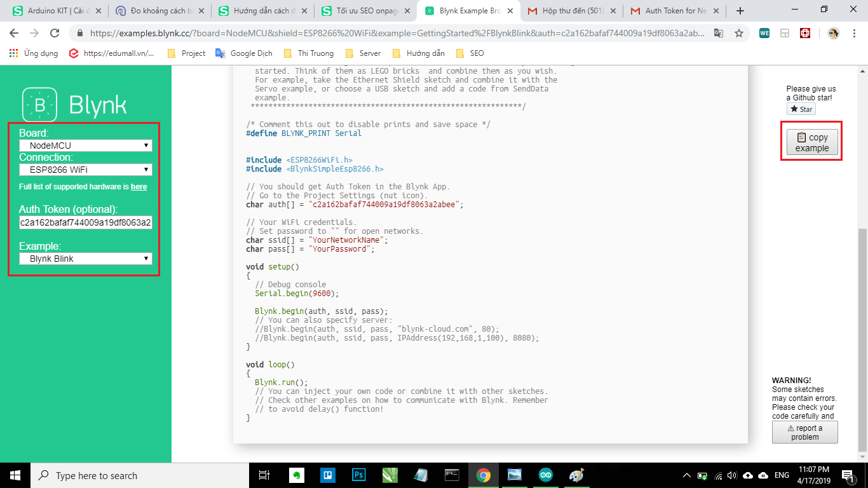Open the edumall.vn bookmark
The image size is (868, 488).
click(112, 53)
